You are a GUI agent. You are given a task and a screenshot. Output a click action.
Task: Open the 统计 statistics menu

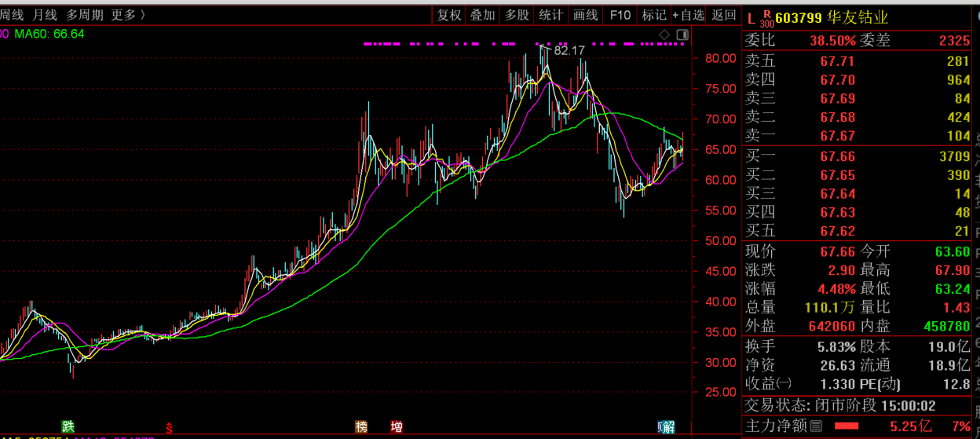coord(551,15)
